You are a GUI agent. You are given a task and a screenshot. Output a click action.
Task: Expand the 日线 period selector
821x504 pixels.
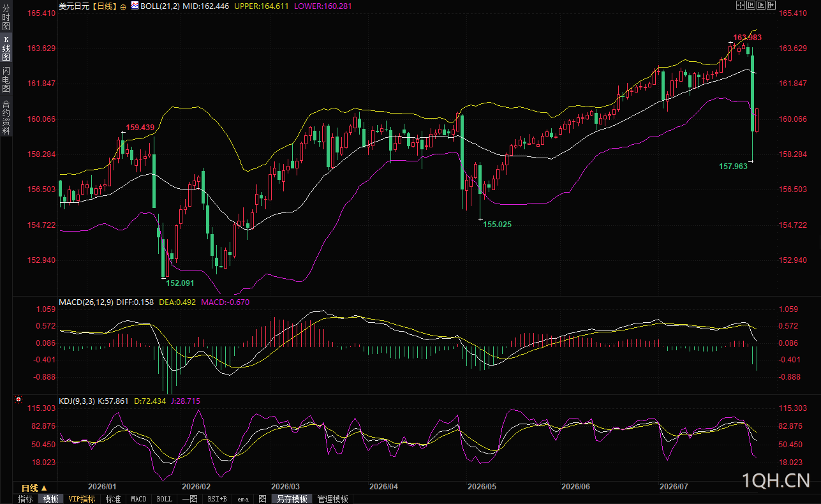click(x=35, y=487)
